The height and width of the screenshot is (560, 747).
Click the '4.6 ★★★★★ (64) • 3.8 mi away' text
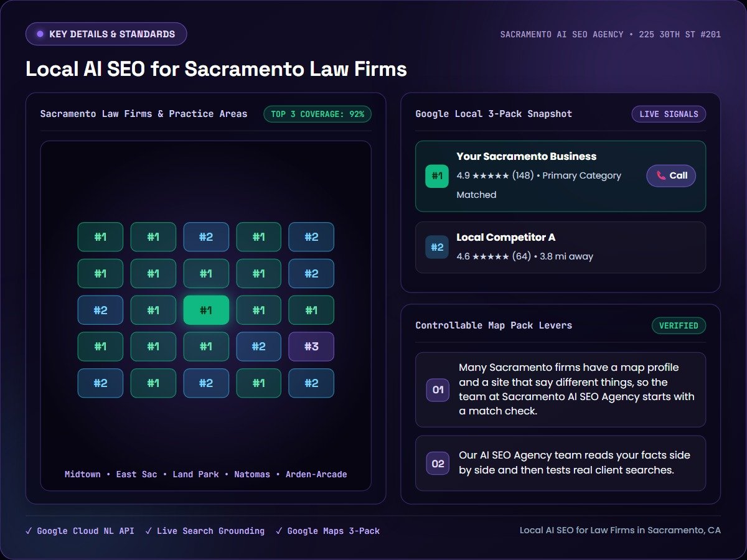(525, 256)
